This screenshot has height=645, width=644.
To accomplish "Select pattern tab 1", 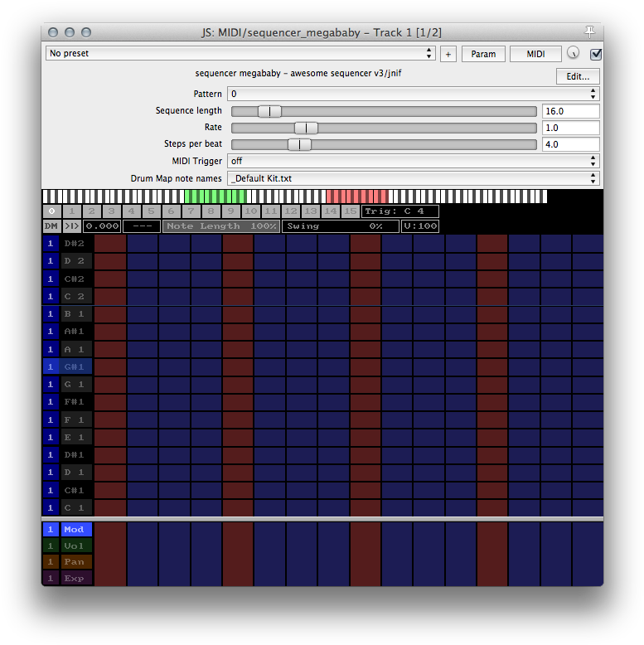I will [x=72, y=211].
